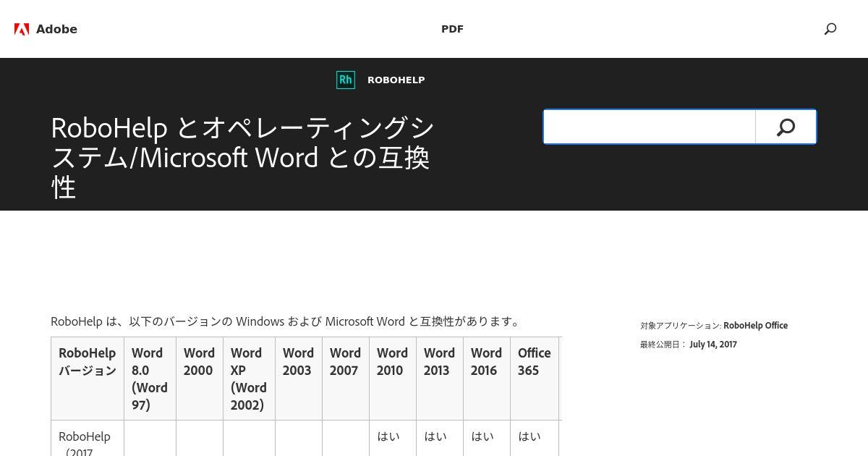Click はい under Word 2013
Image resolution: width=868 pixels, height=456 pixels.
(435, 436)
